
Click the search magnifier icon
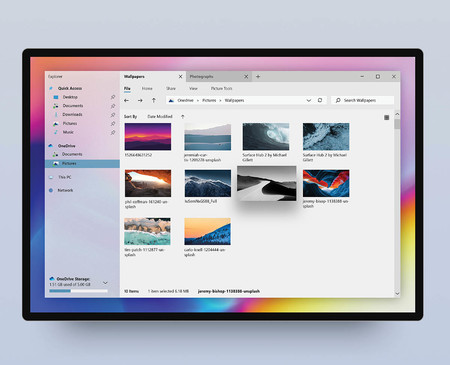tap(338, 100)
